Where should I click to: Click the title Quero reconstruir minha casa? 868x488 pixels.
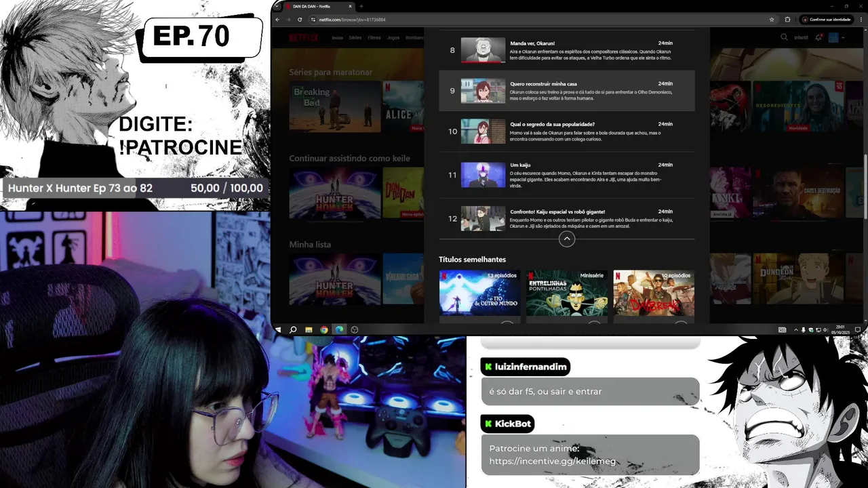point(543,84)
